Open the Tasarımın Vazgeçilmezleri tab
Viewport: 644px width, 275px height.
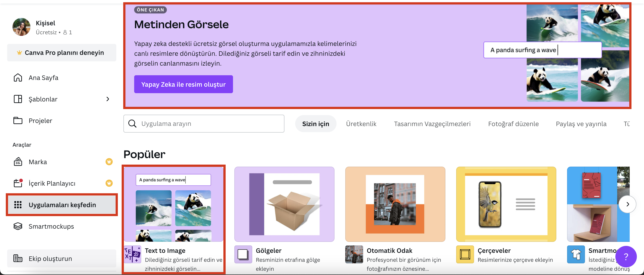pyautogui.click(x=432, y=124)
